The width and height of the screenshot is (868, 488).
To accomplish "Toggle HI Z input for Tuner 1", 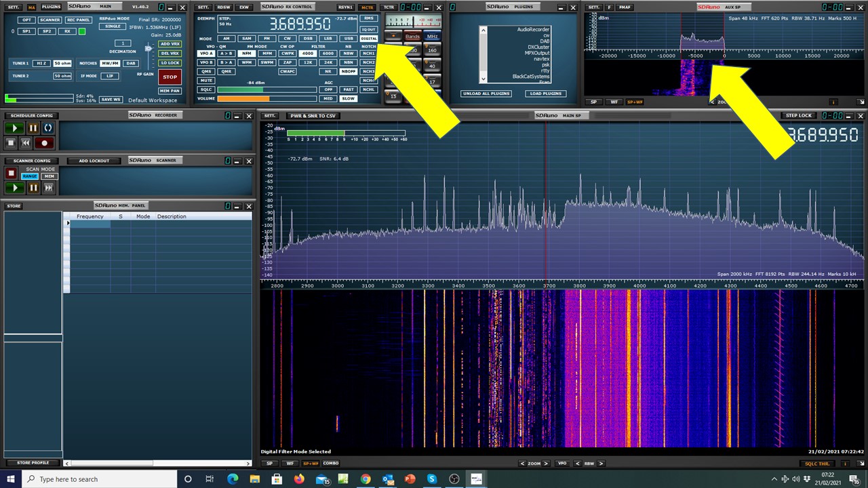I will click(x=41, y=63).
